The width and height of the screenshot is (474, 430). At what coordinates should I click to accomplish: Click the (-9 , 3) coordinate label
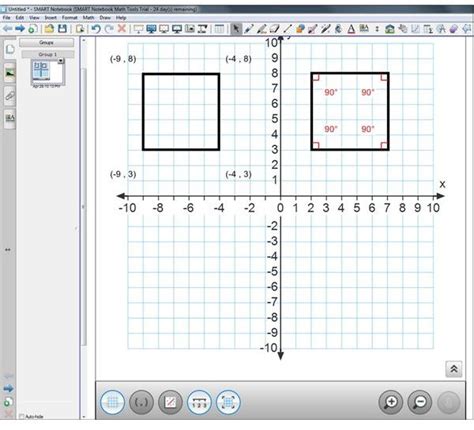[123, 174]
